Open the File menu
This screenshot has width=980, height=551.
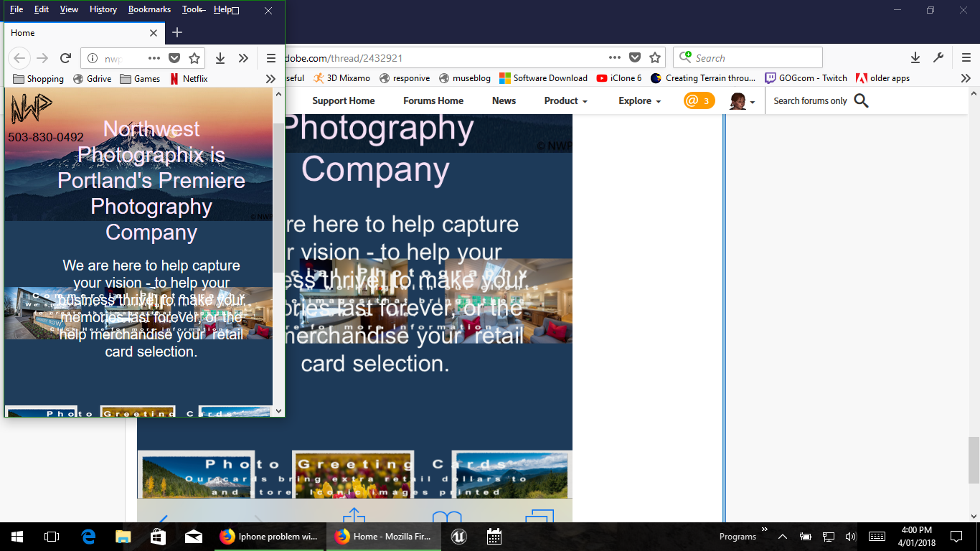coord(17,9)
